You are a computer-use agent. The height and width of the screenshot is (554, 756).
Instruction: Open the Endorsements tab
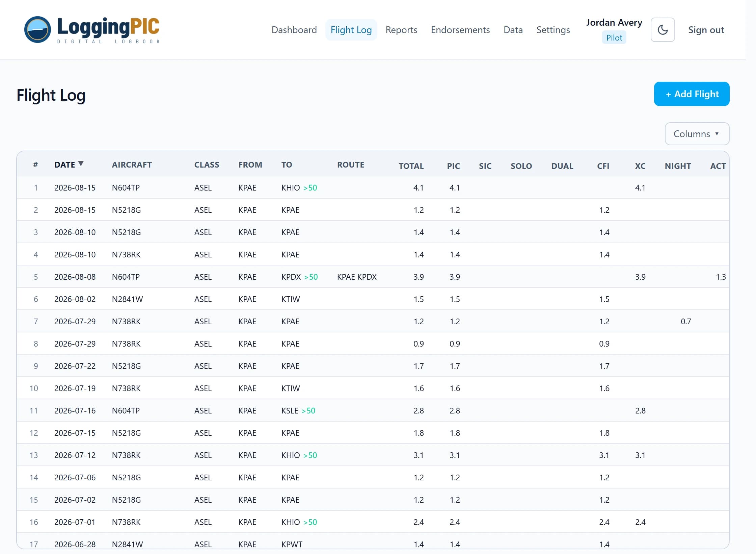coord(460,30)
